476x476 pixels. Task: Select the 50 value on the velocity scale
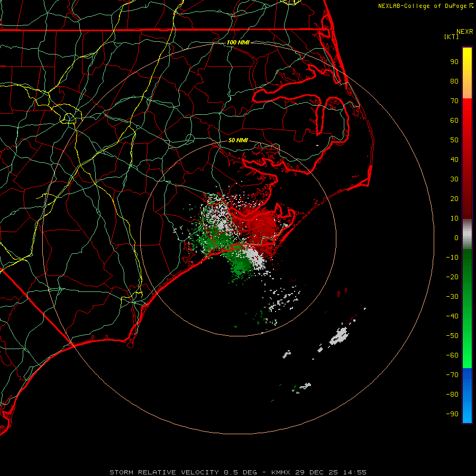tap(454, 140)
